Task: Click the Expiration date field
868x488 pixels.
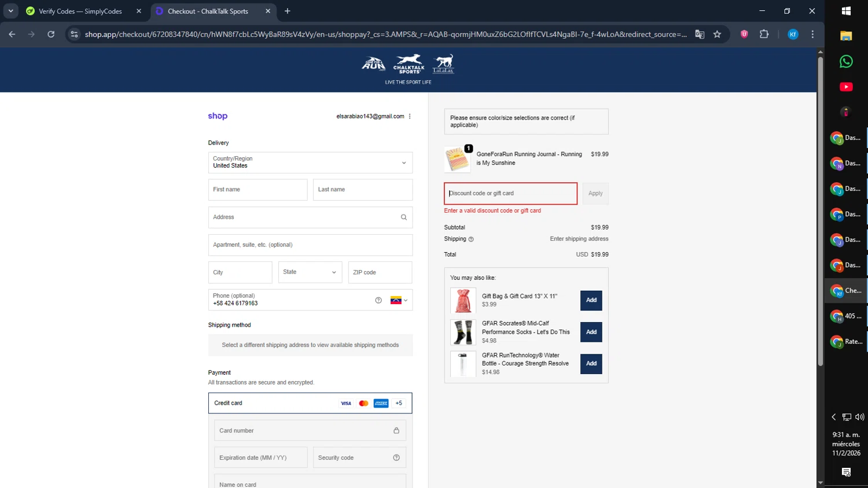Action: [x=261, y=458]
